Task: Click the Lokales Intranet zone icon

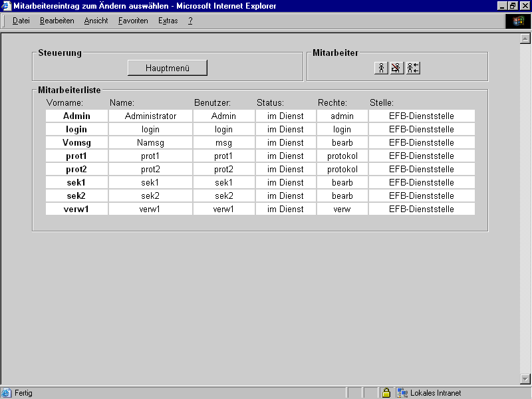Action: tap(402, 393)
